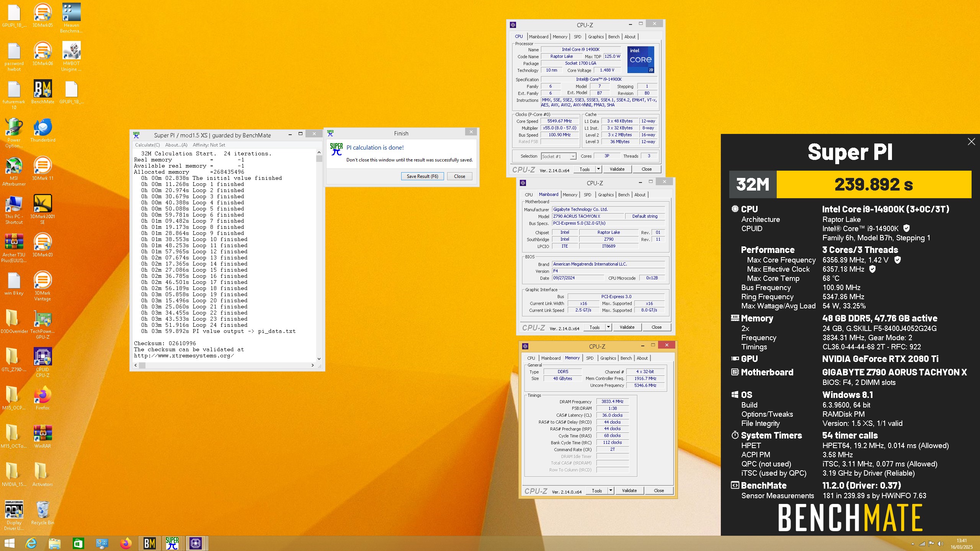Open the Firefox desktop icon
This screenshot has width=980, height=551.
point(42,398)
